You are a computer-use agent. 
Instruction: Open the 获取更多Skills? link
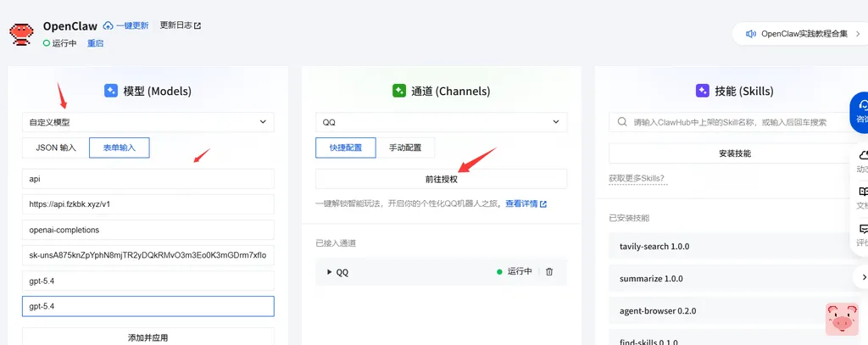[x=637, y=178]
